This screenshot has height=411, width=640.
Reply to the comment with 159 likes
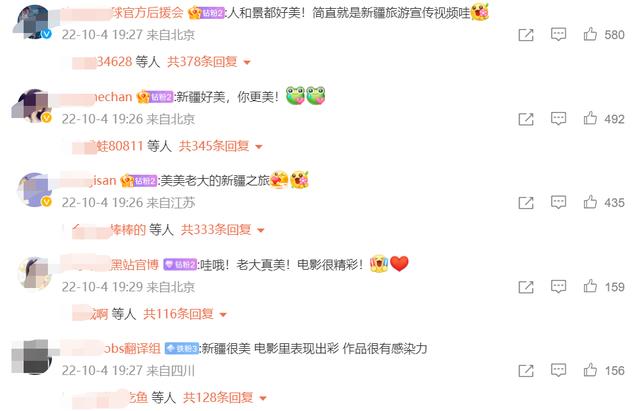pyautogui.click(x=558, y=287)
